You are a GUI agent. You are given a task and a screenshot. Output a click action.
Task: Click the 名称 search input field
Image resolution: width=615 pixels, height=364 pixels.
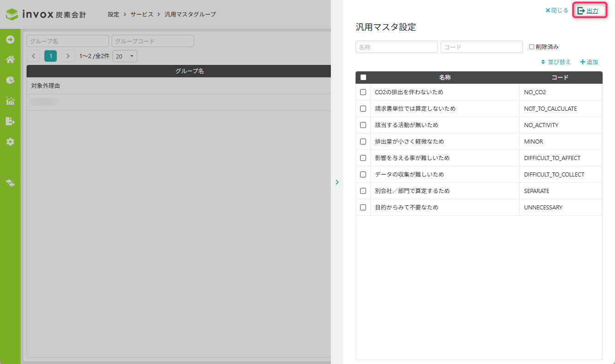tap(396, 47)
